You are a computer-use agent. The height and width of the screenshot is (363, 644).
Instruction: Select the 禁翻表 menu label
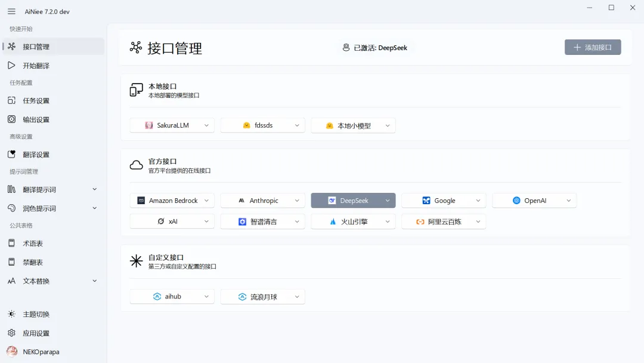point(33,262)
